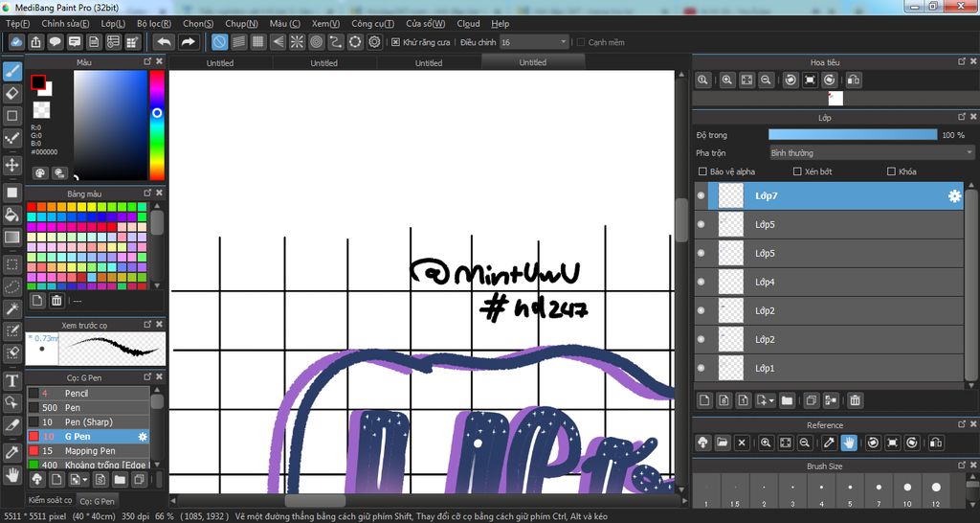Hide the Lớp4 layer visibility
Viewport: 980px width, 523px height.
pos(702,283)
